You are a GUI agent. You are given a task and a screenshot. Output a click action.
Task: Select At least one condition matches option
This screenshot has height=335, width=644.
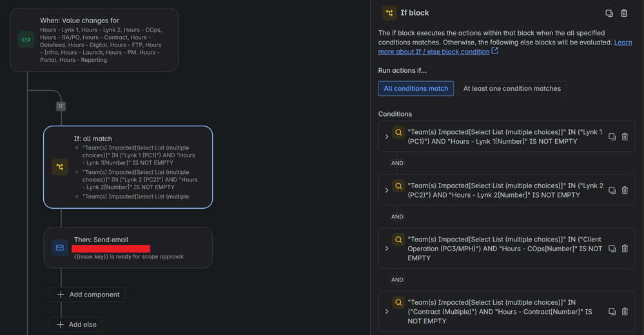coord(512,89)
